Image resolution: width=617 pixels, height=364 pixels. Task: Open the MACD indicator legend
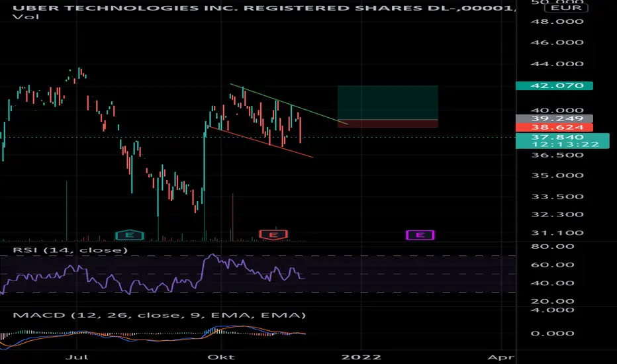[x=159, y=315]
